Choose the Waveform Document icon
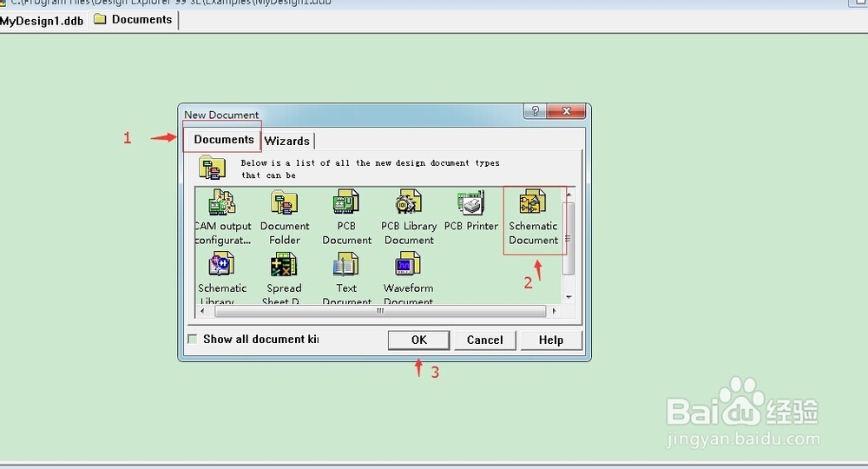868x469 pixels. 408,265
